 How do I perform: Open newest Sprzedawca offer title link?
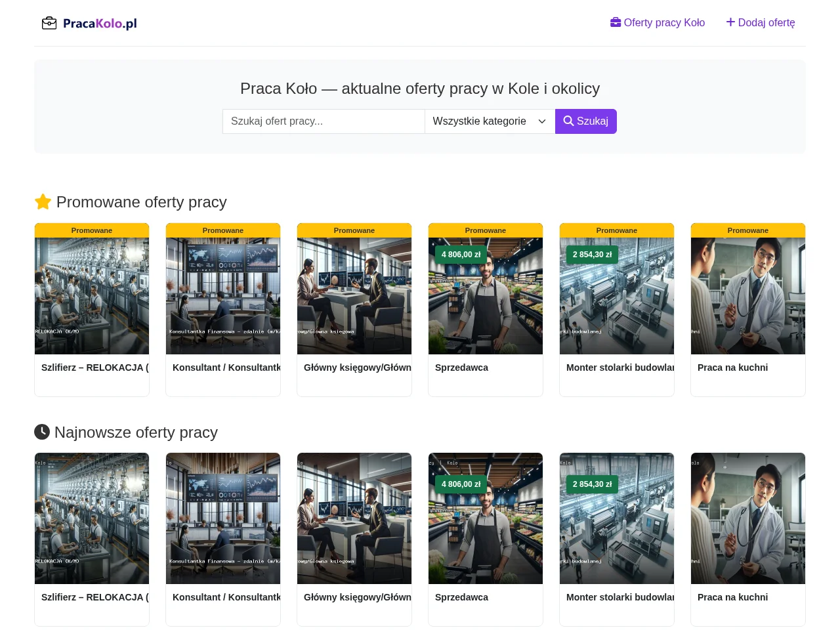click(x=461, y=597)
